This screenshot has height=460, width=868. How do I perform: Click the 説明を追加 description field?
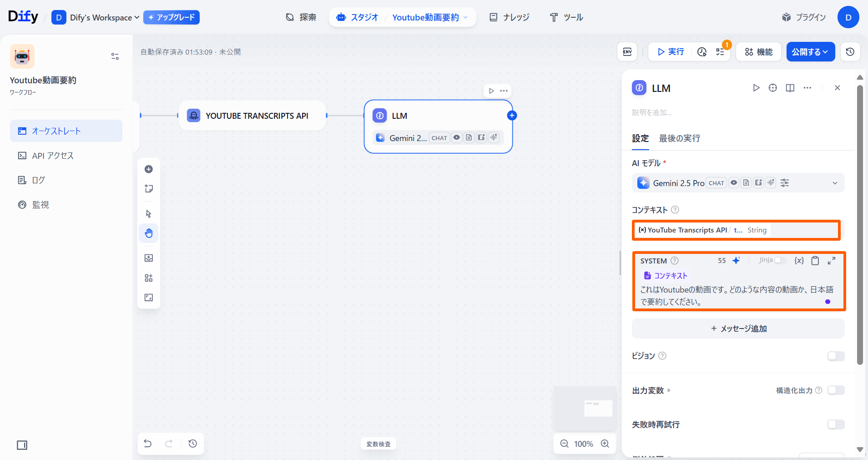click(651, 112)
